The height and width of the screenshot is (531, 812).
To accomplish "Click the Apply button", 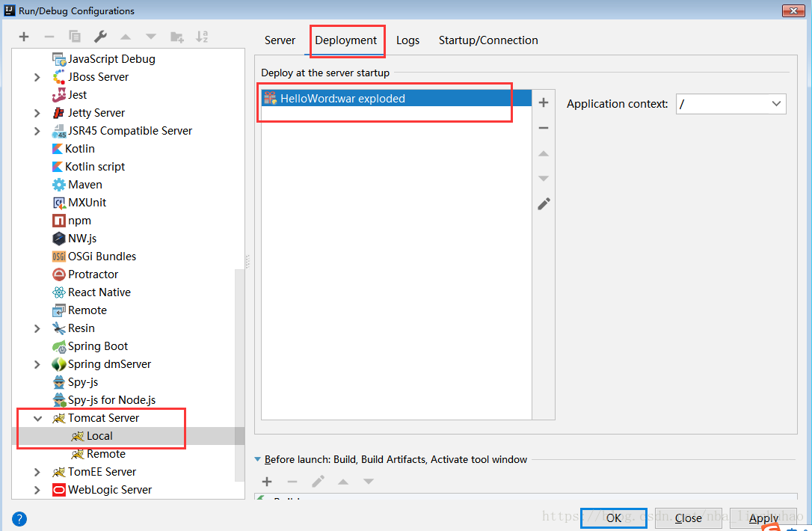I will pos(763,518).
